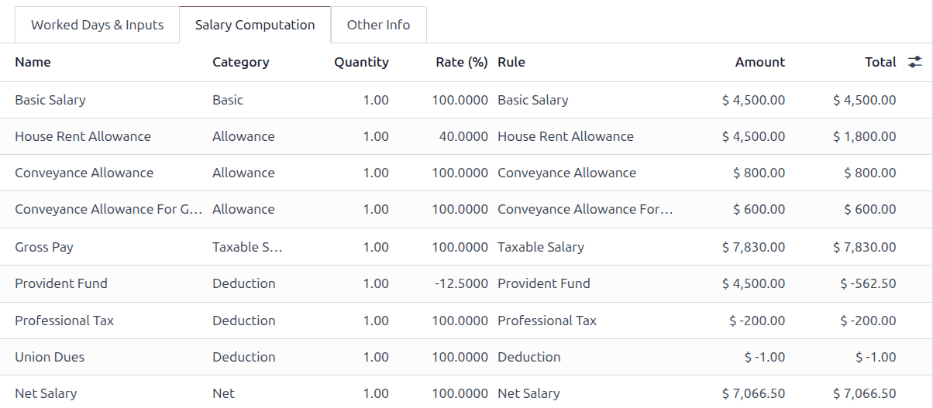Sort by the Amount column header
This screenshot has height=408, width=933.
pyautogui.click(x=759, y=62)
